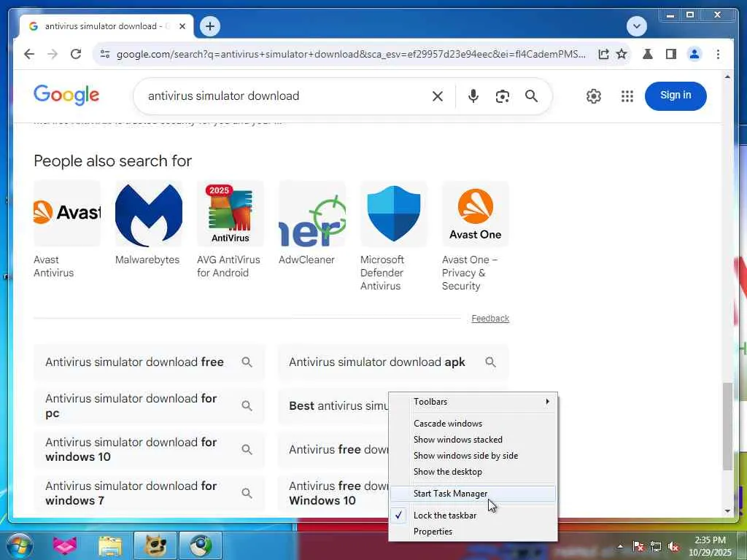Search Antivirus simulator download for windows 10
747x560 pixels.
149,449
